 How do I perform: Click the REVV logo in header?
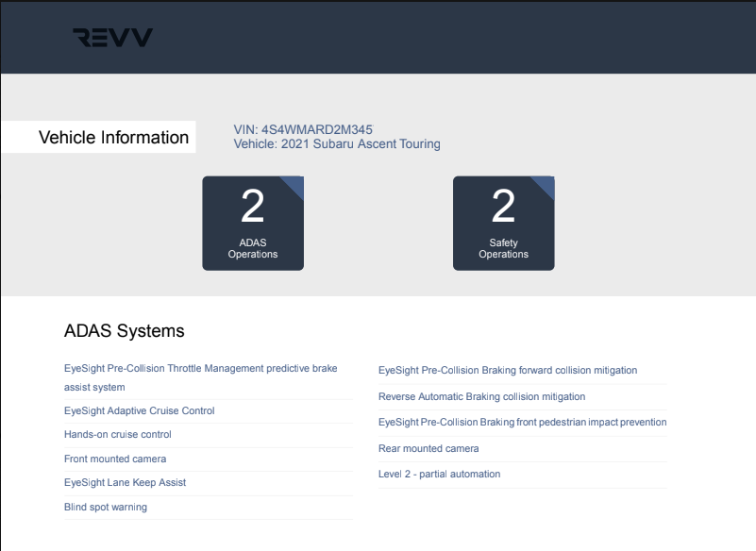pos(113,38)
